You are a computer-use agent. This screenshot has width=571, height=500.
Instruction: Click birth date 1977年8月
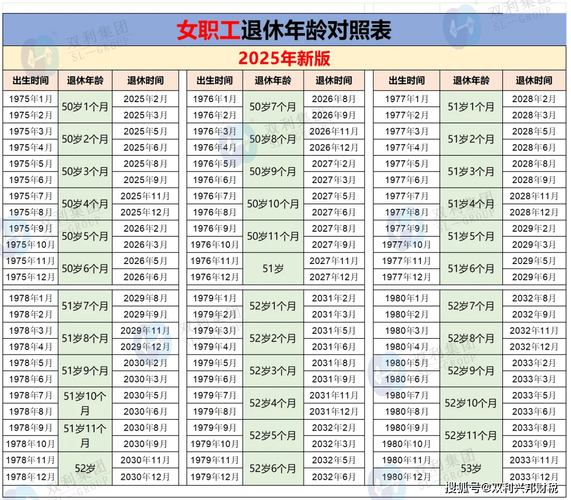[407, 212]
